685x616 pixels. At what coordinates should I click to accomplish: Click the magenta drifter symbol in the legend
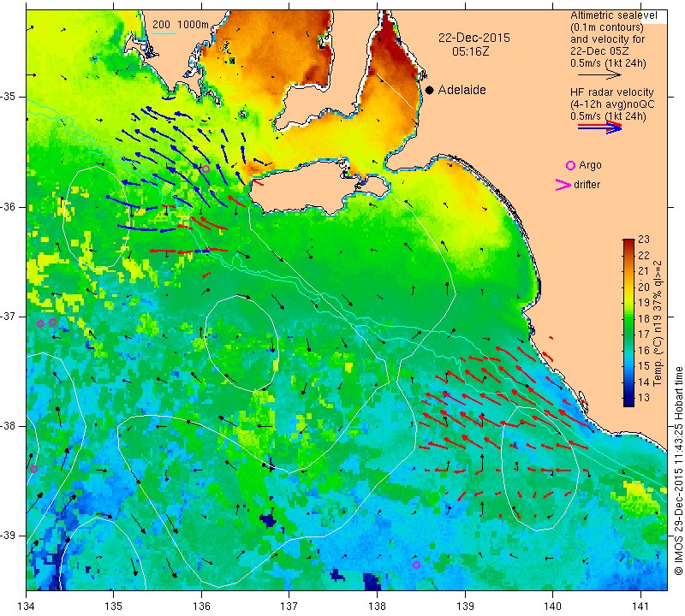coord(563,185)
